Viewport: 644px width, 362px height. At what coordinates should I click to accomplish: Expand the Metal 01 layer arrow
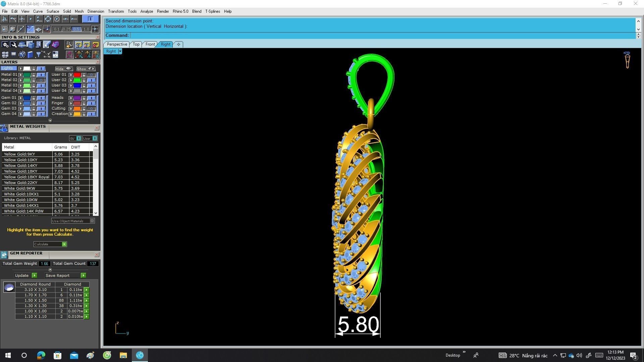pos(21,75)
